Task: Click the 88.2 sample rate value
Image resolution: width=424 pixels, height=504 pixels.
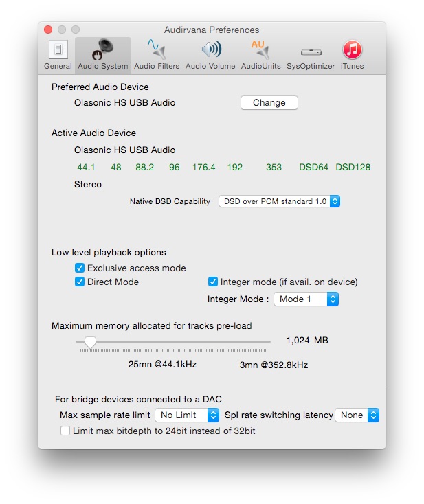Action: pyautogui.click(x=144, y=167)
